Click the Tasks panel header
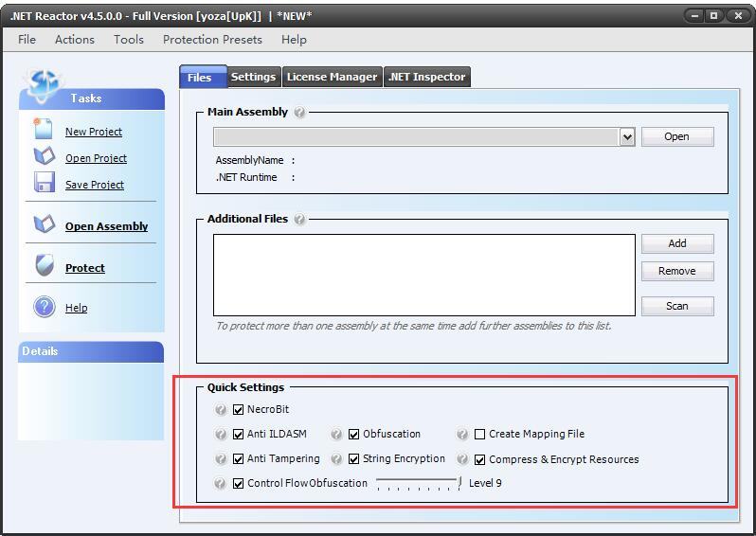 (92, 98)
